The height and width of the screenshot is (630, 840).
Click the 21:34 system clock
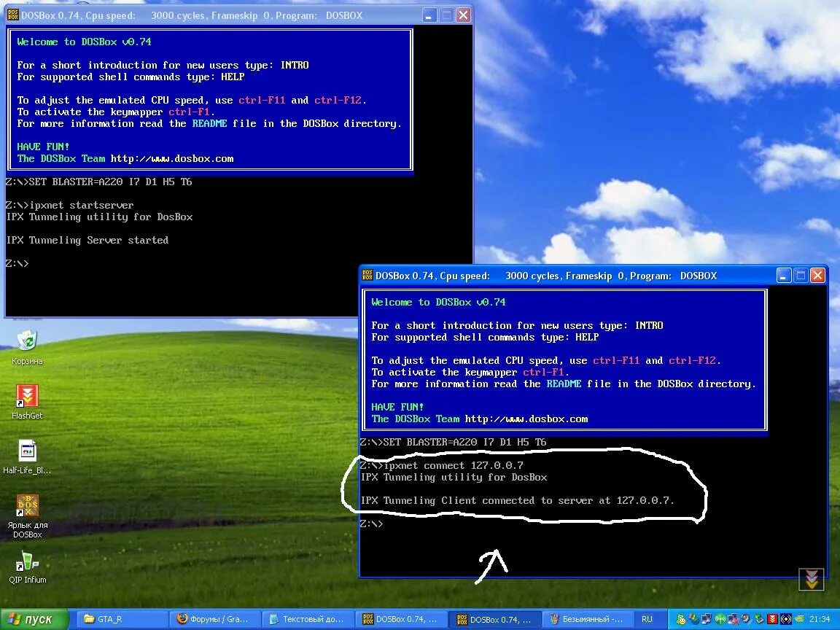point(820,619)
